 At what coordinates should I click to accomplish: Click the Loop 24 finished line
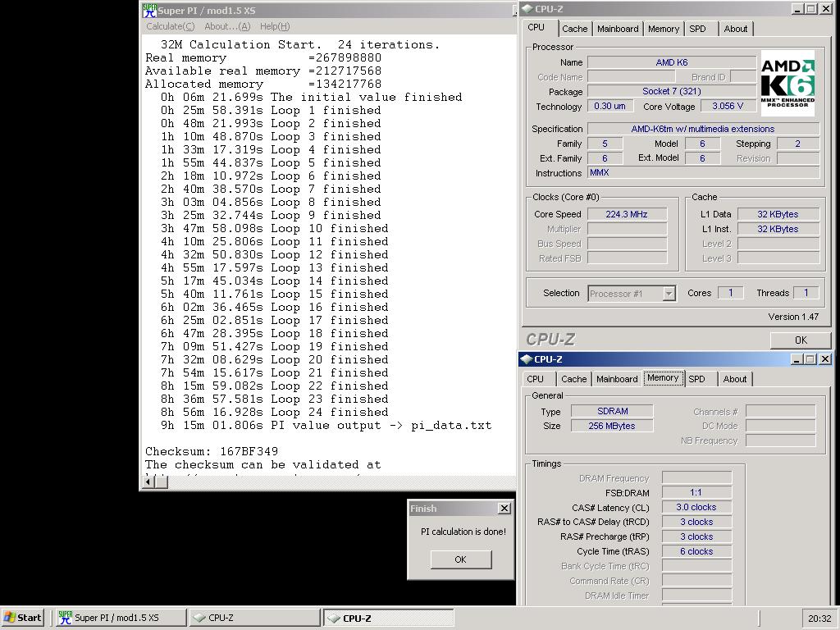274,413
